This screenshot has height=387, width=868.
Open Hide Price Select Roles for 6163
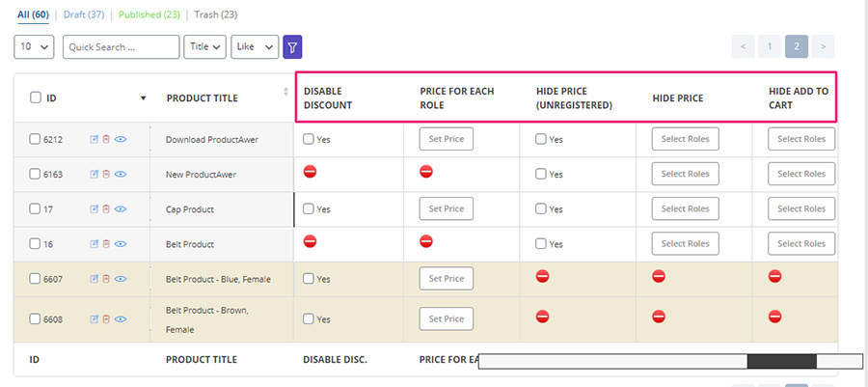[686, 174]
